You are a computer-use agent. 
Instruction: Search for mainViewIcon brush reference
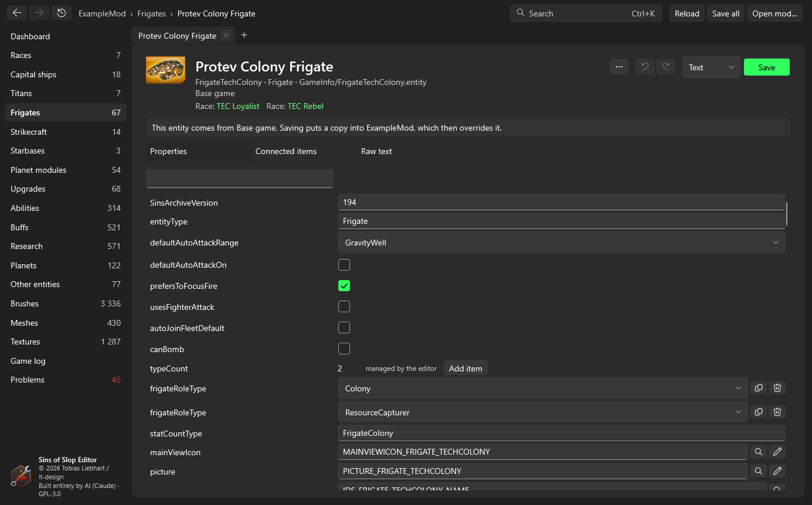(759, 452)
